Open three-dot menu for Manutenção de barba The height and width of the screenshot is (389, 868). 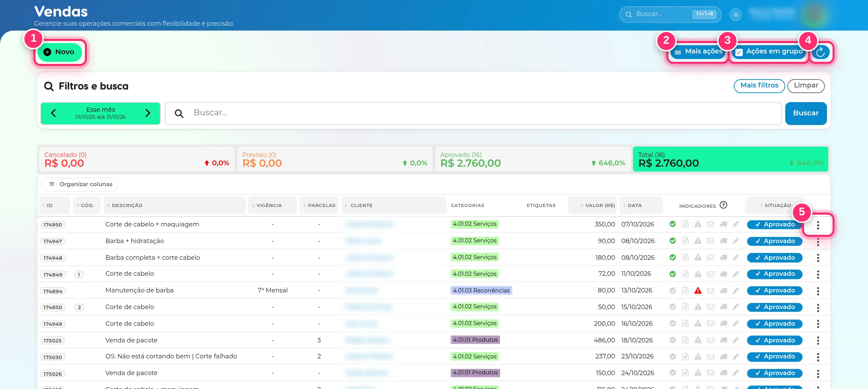pyautogui.click(x=818, y=291)
